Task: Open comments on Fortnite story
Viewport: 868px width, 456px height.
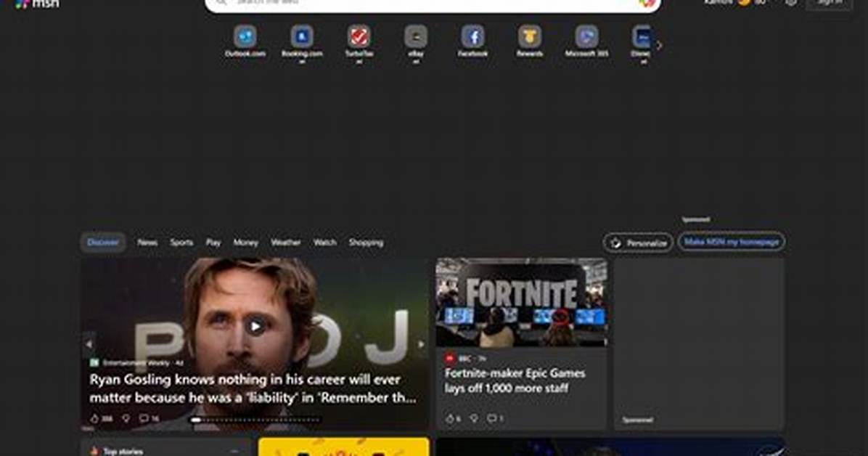Action: pos(491,418)
